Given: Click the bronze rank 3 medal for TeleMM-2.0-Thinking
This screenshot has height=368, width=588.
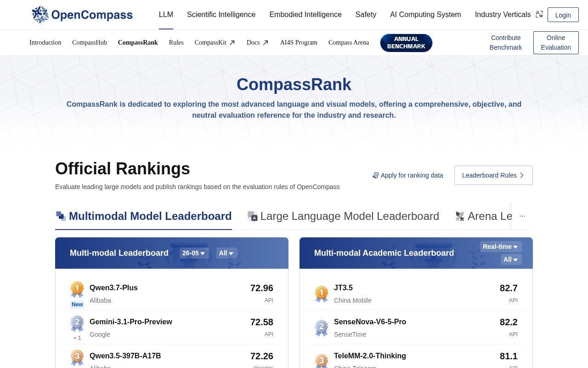Looking at the screenshot, I should point(322,361).
